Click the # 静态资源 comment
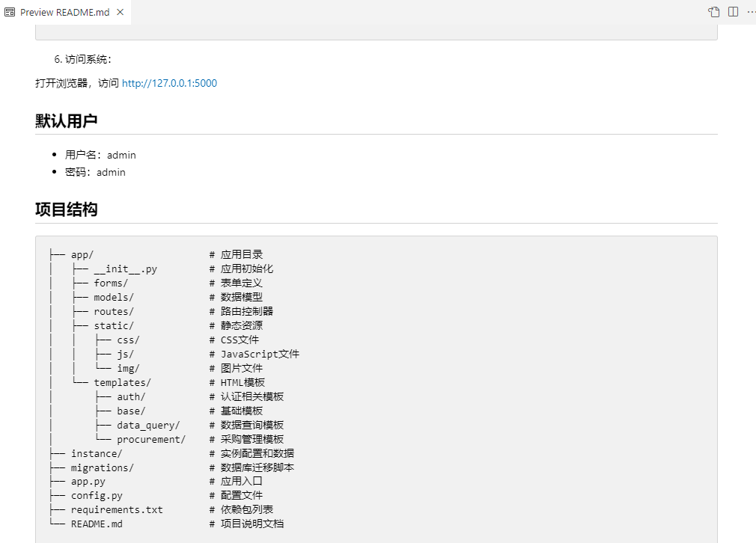The image size is (756, 543). pos(237,325)
